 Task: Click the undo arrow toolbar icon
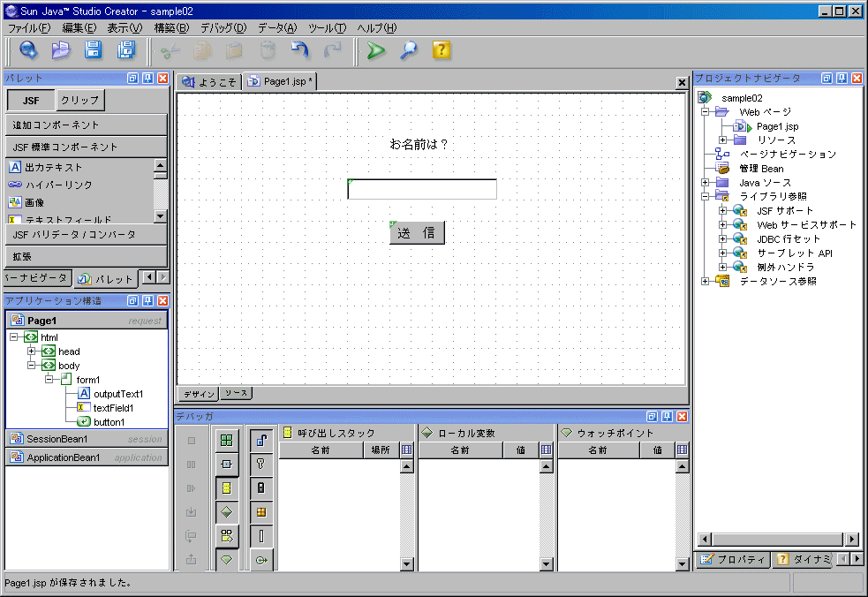[x=299, y=50]
